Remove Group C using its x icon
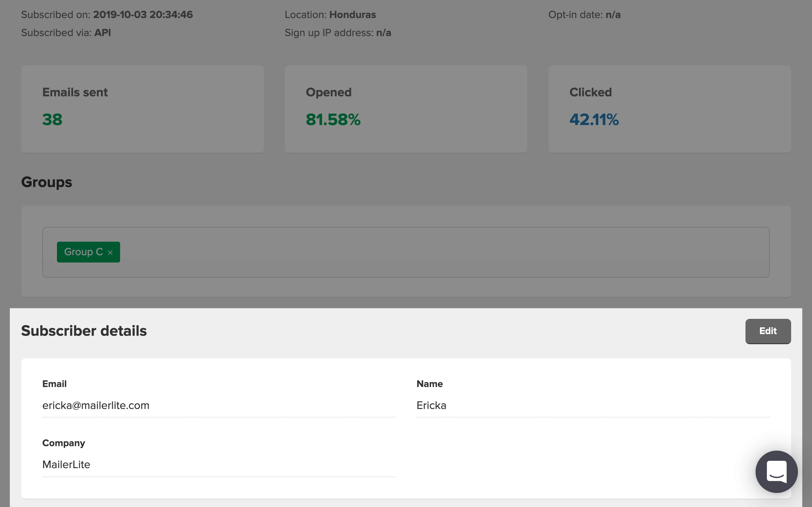 pyautogui.click(x=110, y=252)
